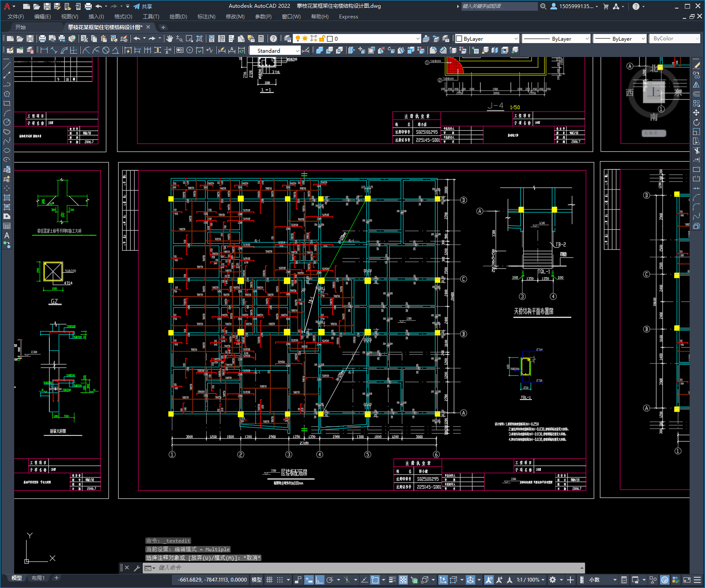The image size is (705, 588).
Task: Click the Autodesk App Store cart icon
Action: point(606,6)
